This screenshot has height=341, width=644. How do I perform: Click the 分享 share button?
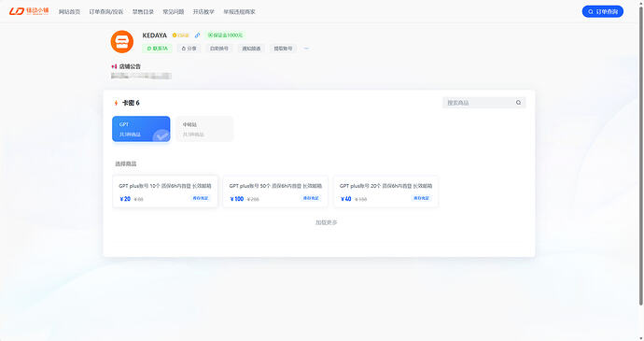[189, 49]
